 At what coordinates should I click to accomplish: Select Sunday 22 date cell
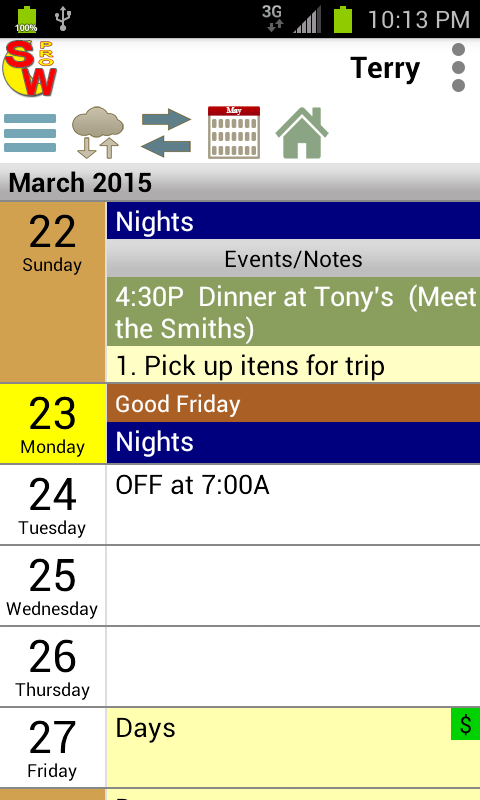pyautogui.click(x=53, y=292)
